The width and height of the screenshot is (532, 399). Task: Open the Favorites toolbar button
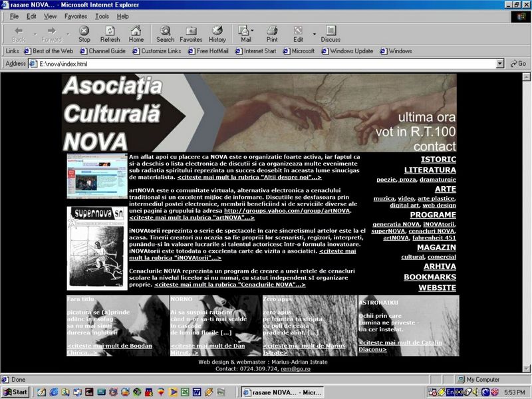[191, 34]
